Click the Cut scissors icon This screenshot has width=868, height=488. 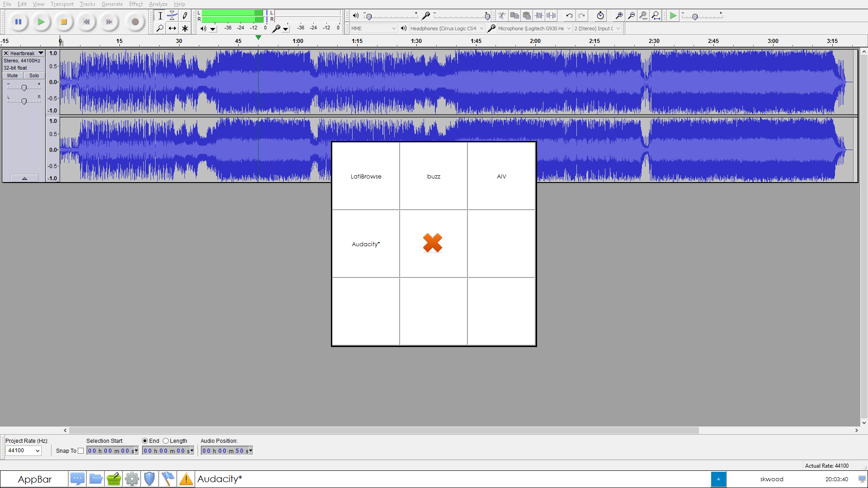tap(502, 15)
